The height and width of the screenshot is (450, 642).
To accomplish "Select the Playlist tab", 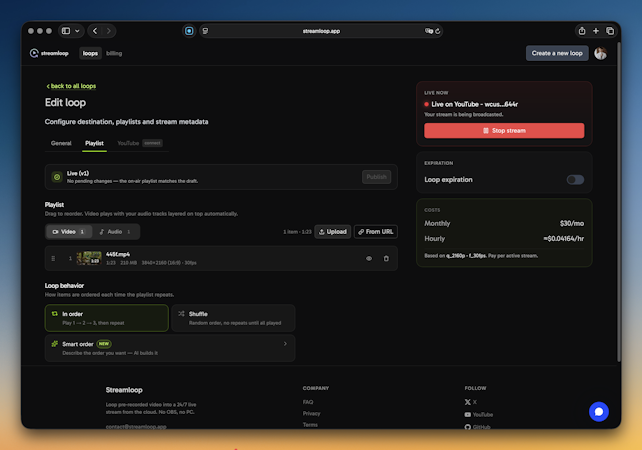I will tap(94, 143).
